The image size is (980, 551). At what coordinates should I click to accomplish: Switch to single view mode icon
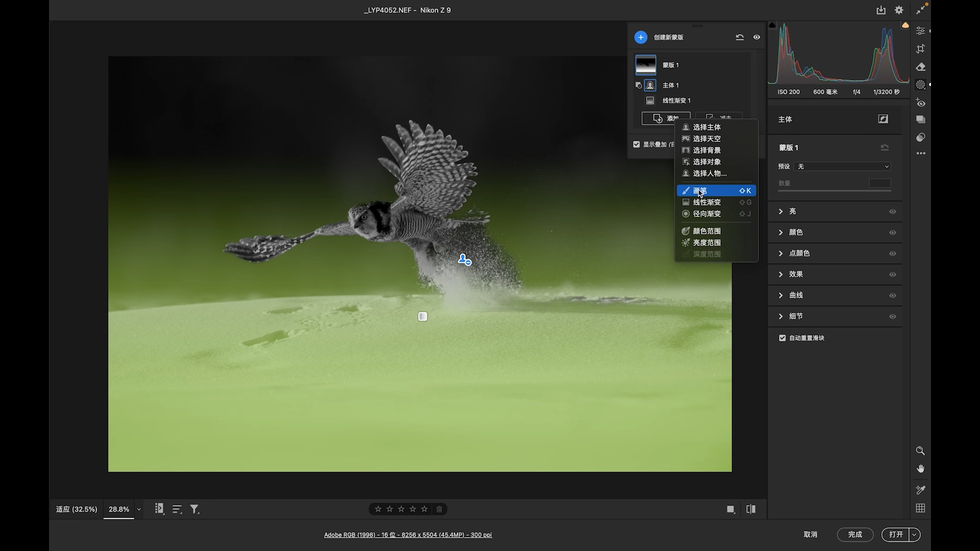(x=730, y=509)
